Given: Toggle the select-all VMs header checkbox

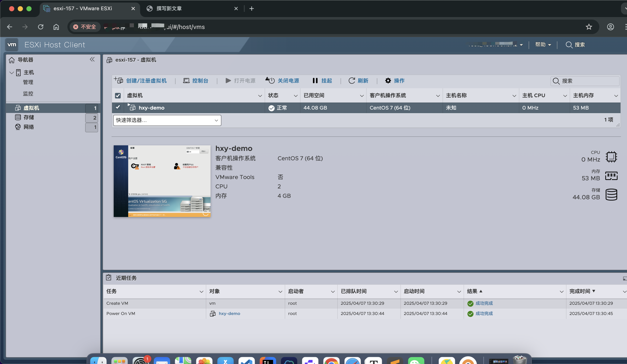Looking at the screenshot, I should [118, 95].
